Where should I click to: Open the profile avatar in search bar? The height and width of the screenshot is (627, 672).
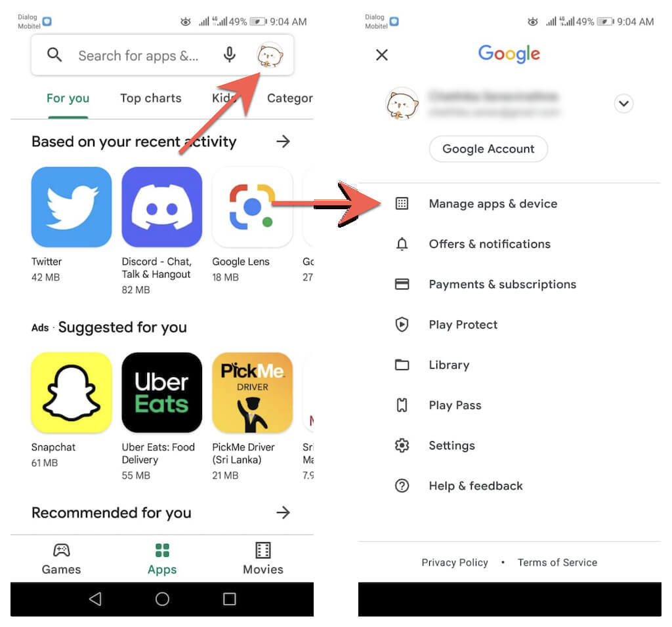click(x=270, y=55)
